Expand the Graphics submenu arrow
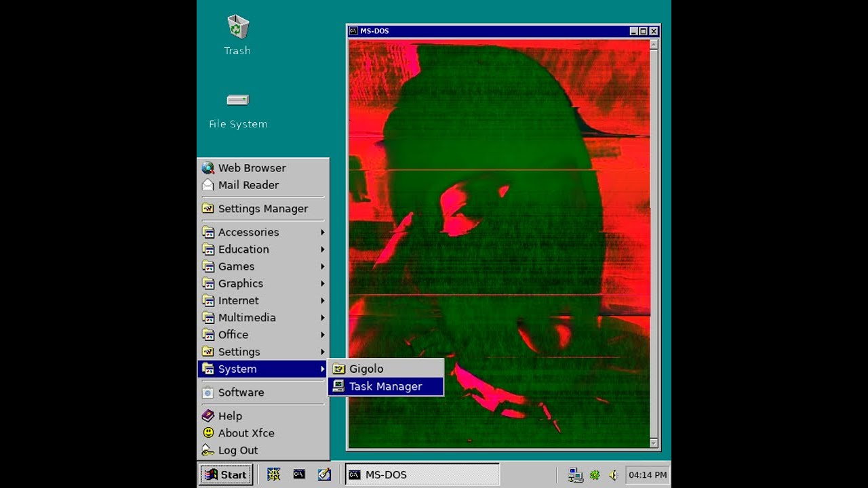 click(x=323, y=283)
